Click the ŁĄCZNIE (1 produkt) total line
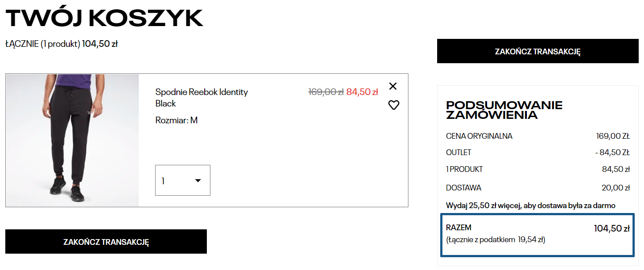The height and width of the screenshot is (270, 644). (61, 44)
